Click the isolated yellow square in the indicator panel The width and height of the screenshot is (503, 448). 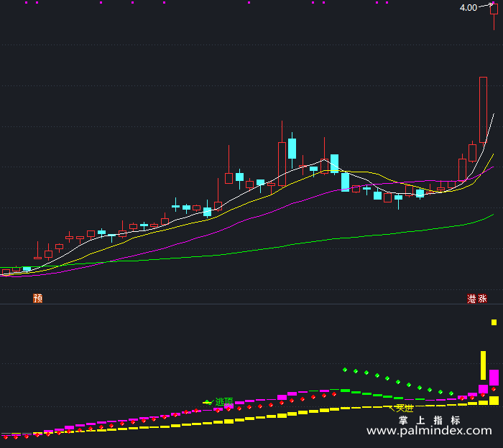pos(494,322)
